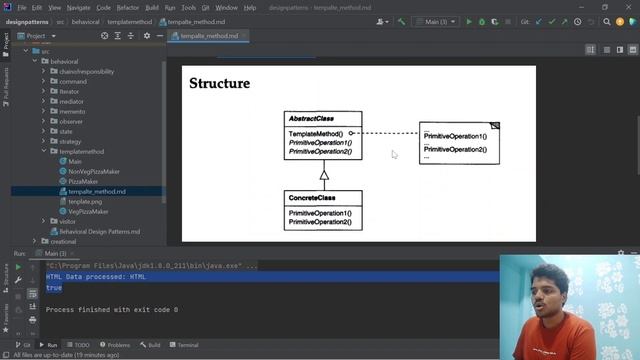Screen dimensions: 640x360
Task: Commit changes with the Git checkmark
Action: coord(552,22)
